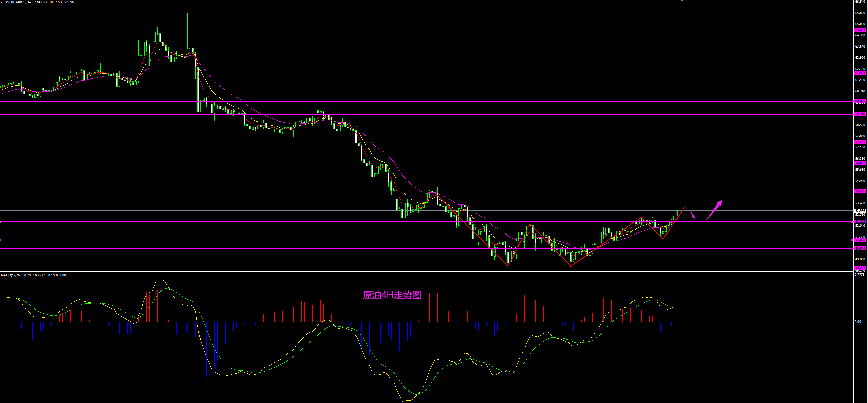Click the MACD scale value 0.7775
Screen dimensions: 868x403
[x=860, y=274]
